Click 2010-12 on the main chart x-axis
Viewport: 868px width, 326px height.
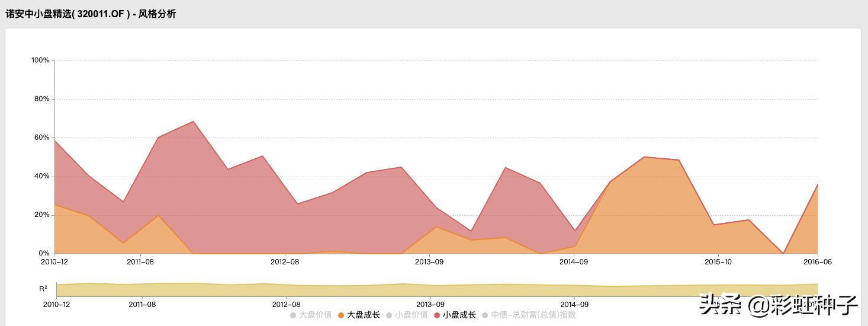point(54,262)
